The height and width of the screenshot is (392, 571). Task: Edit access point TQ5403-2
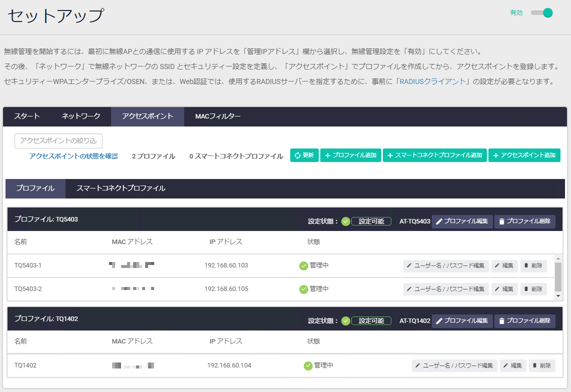pyautogui.click(x=504, y=289)
